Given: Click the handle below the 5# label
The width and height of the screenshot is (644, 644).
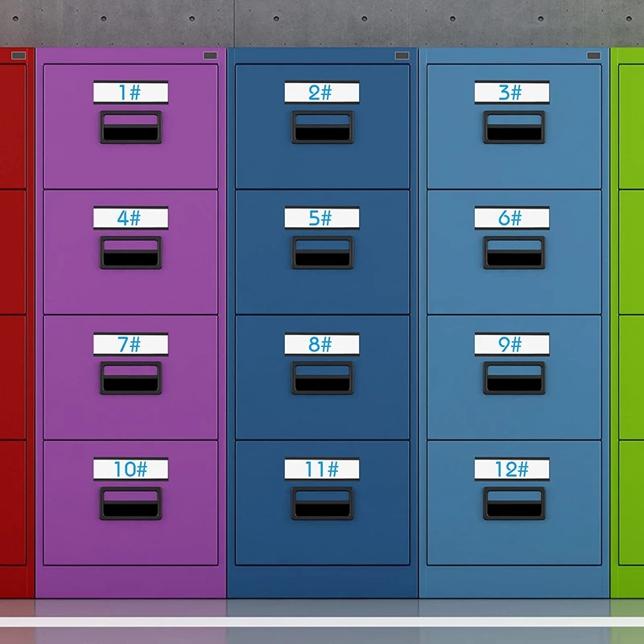Looking at the screenshot, I should tap(323, 253).
